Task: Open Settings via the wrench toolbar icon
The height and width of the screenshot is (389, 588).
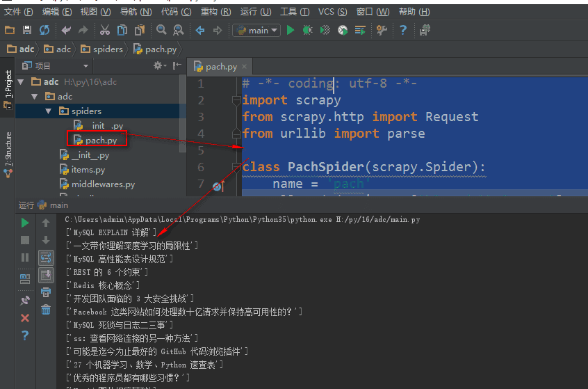Action: 382,30
